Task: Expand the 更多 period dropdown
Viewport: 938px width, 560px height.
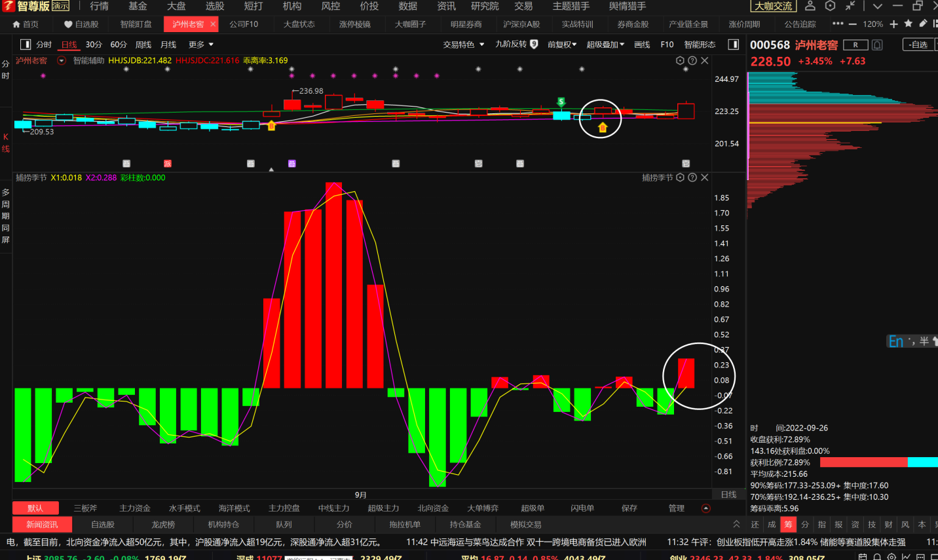Action: pos(201,45)
